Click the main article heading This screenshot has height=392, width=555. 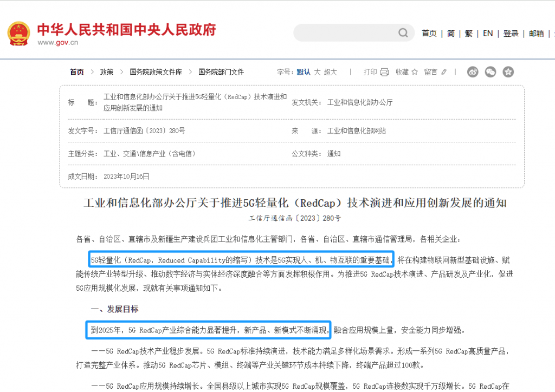295,203
